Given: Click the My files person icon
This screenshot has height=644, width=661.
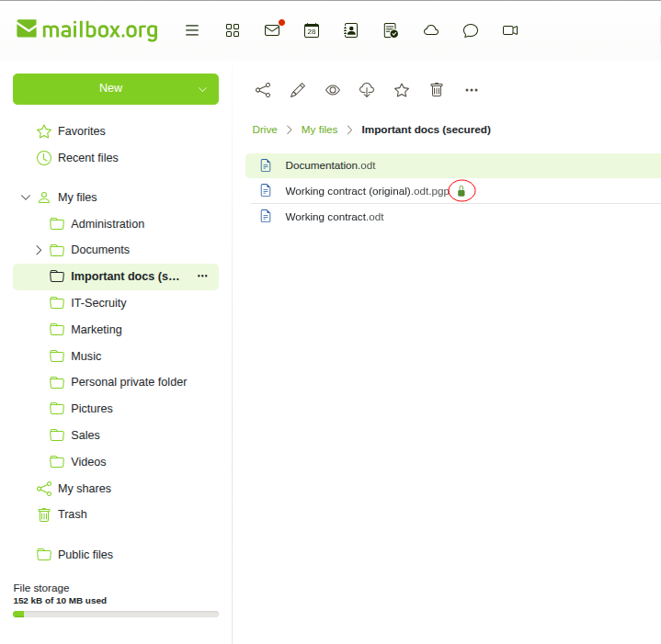Looking at the screenshot, I should (44, 198).
